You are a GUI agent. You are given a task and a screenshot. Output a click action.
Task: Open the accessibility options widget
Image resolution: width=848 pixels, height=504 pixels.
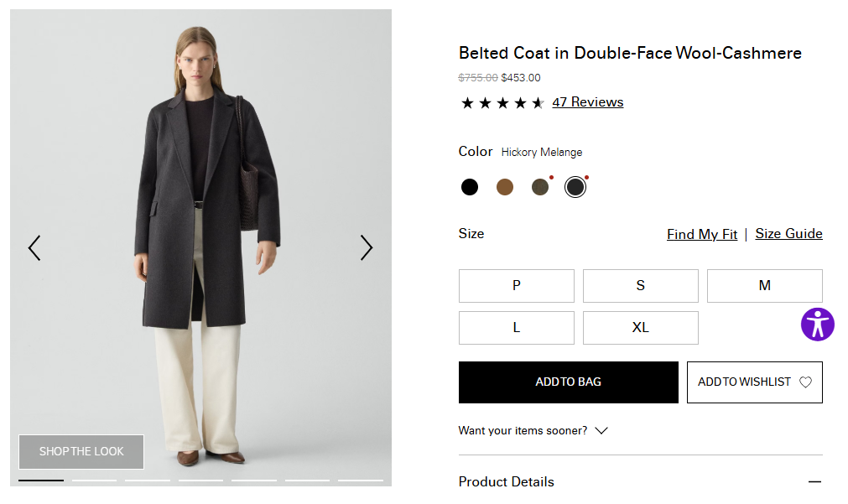tap(817, 324)
